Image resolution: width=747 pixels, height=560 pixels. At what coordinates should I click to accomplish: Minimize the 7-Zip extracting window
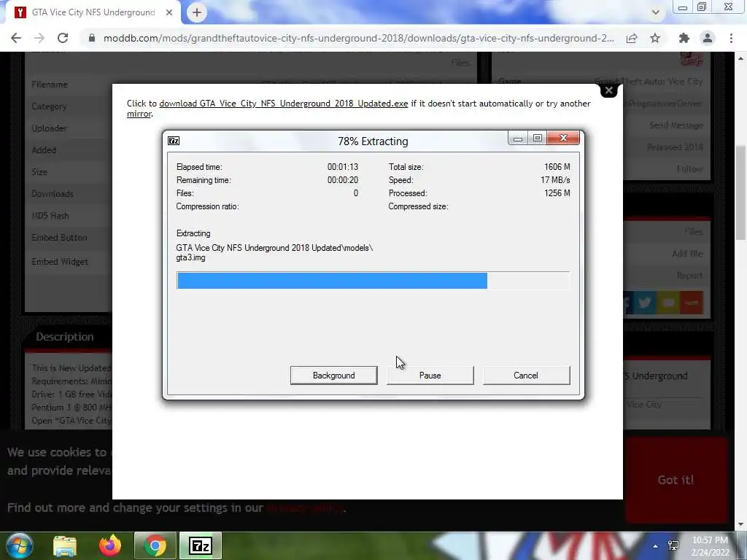click(x=518, y=139)
